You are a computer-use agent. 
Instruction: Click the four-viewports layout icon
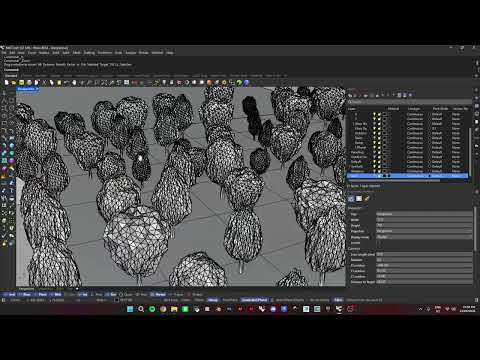point(126,82)
